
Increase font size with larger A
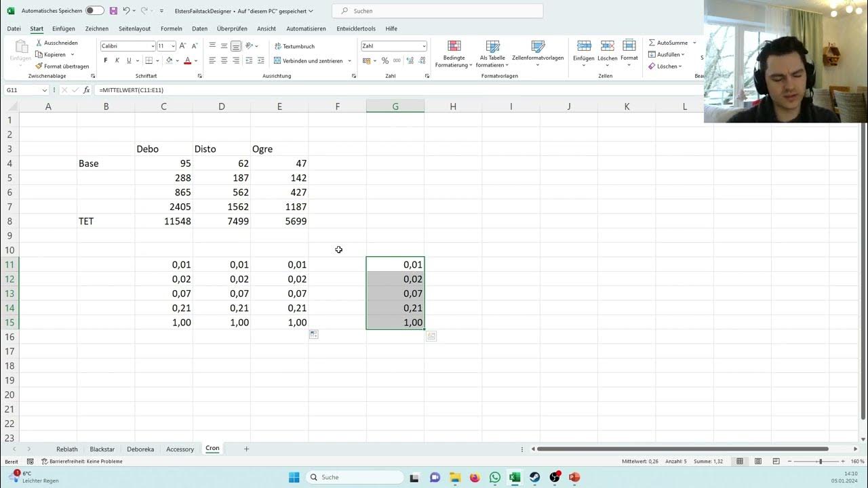click(182, 46)
